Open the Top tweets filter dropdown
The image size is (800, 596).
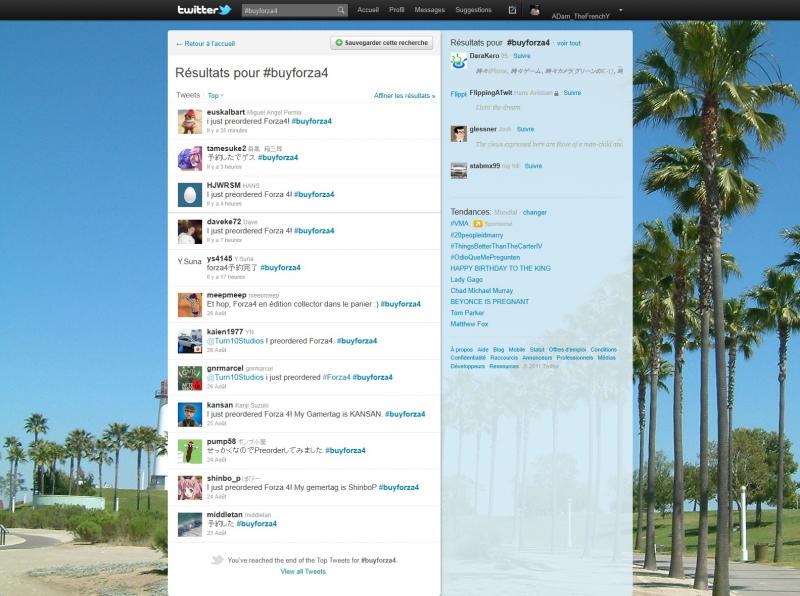point(215,95)
